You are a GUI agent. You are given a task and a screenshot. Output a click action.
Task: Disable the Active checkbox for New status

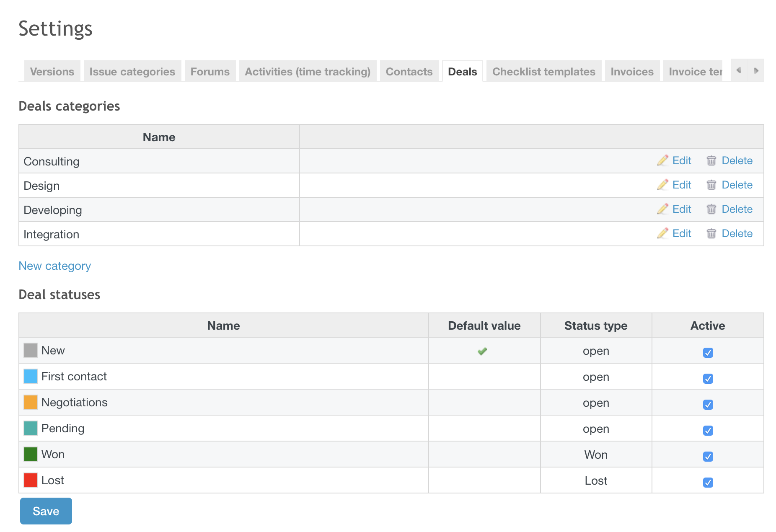point(707,353)
